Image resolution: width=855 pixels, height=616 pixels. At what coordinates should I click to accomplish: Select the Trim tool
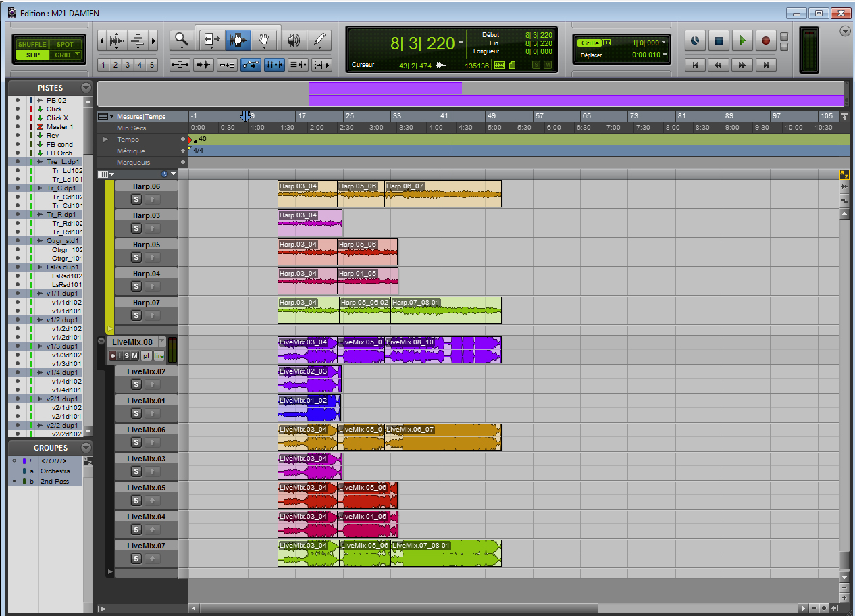(211, 41)
